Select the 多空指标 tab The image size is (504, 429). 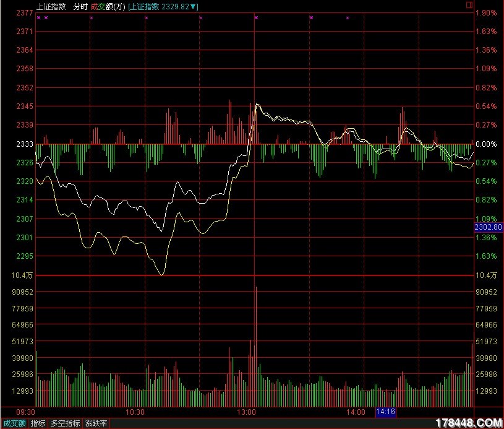[66, 423]
